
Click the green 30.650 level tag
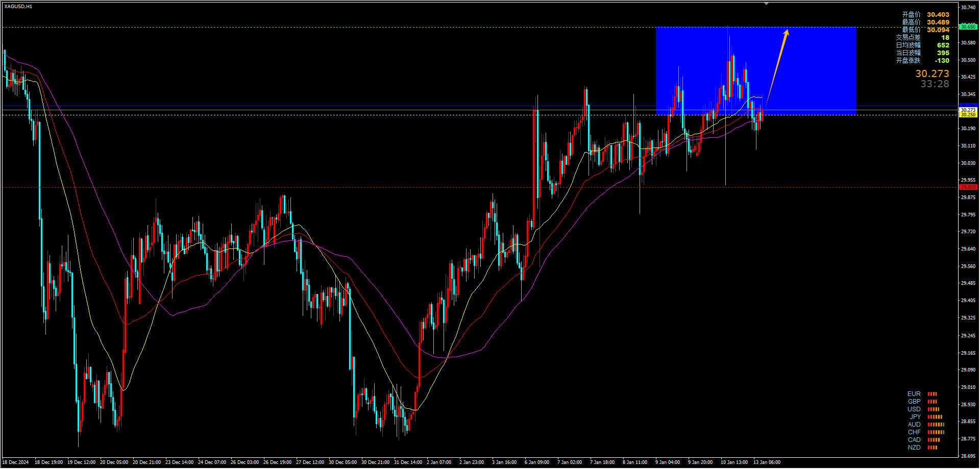pos(968,27)
